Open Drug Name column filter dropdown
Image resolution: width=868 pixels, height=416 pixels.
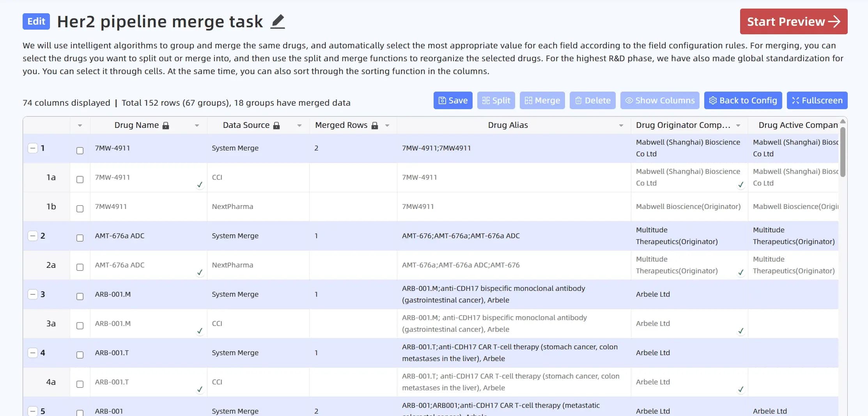(x=197, y=126)
